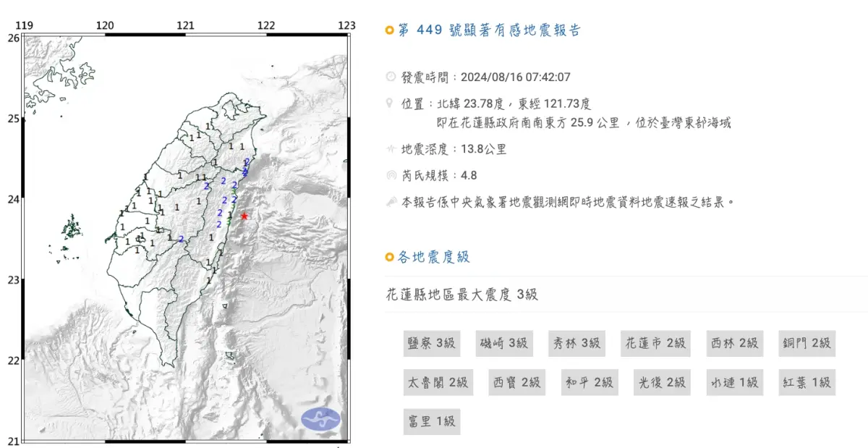
Task: Click the location pin icon beside 位置
Action: 389,103
